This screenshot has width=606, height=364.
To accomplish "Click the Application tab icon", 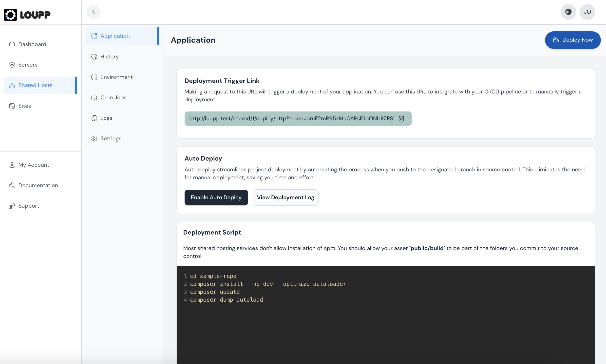I will pyautogui.click(x=94, y=36).
